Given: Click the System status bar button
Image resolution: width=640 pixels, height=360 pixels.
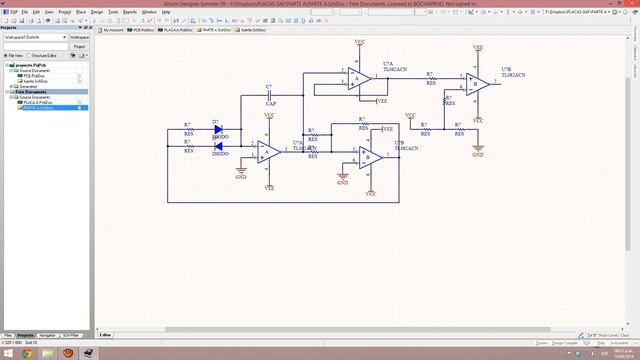Looking at the screenshot, I should pyautogui.click(x=541, y=343).
